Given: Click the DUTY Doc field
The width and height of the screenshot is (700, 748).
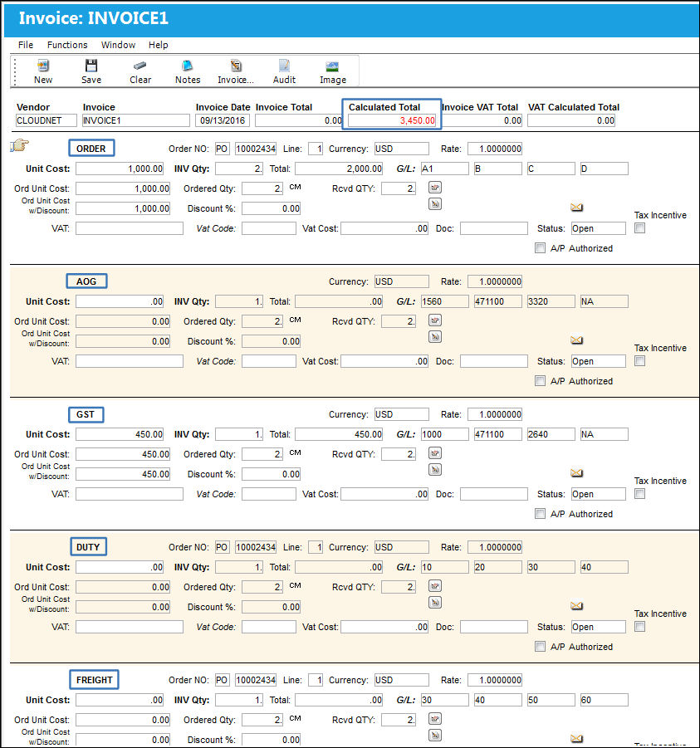Looking at the screenshot, I should pyautogui.click(x=494, y=626).
